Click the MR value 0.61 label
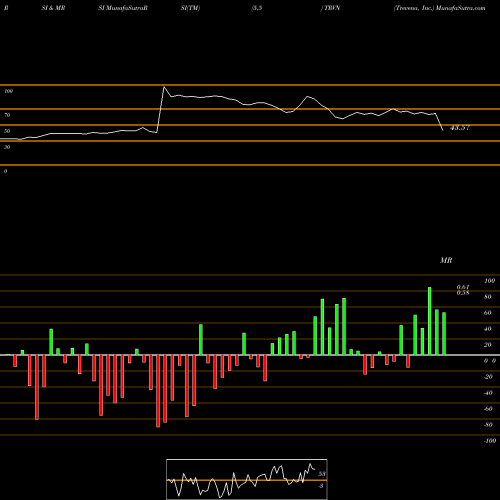 [463, 287]
